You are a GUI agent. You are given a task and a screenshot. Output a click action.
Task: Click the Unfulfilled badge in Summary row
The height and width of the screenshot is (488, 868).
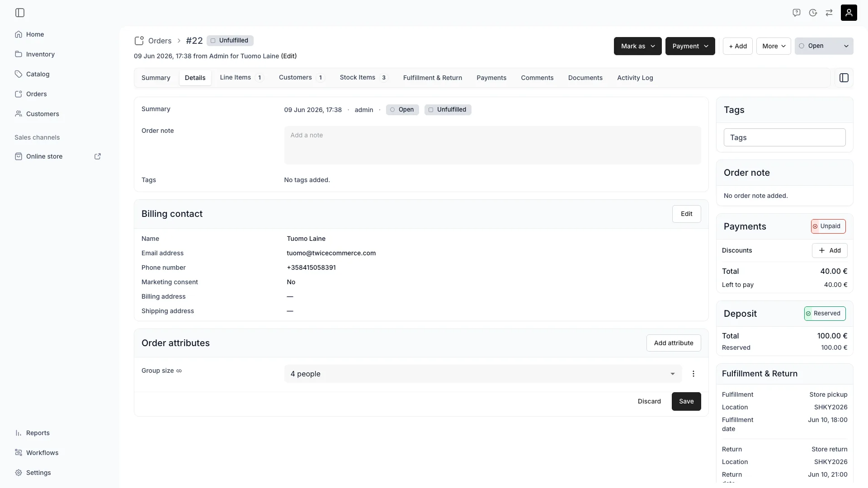point(448,110)
